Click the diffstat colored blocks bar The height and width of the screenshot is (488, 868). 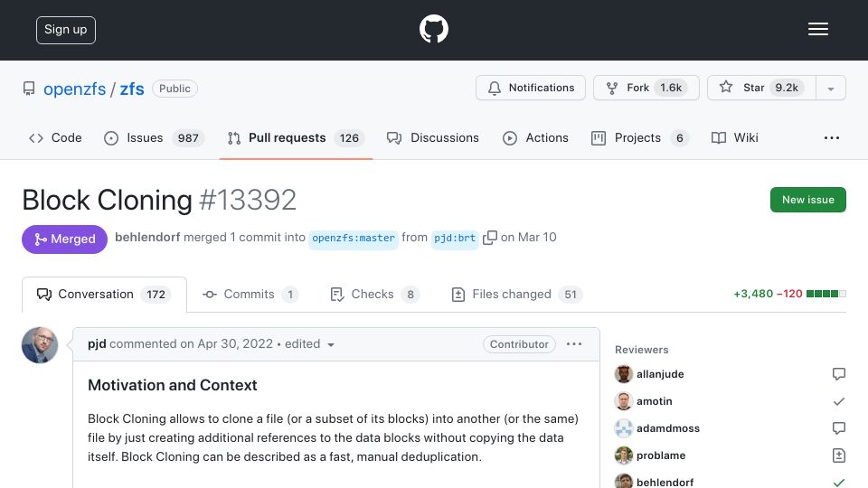pyautogui.click(x=826, y=294)
